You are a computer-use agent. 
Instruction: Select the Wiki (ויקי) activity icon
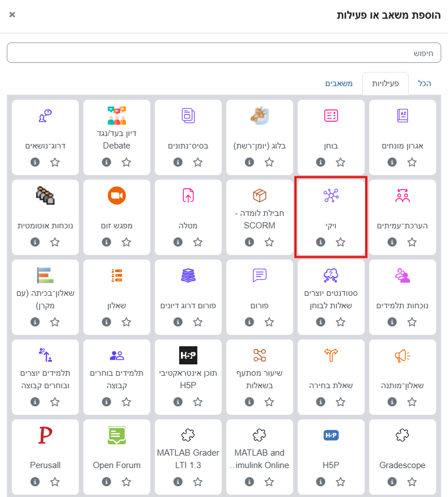[x=331, y=196]
